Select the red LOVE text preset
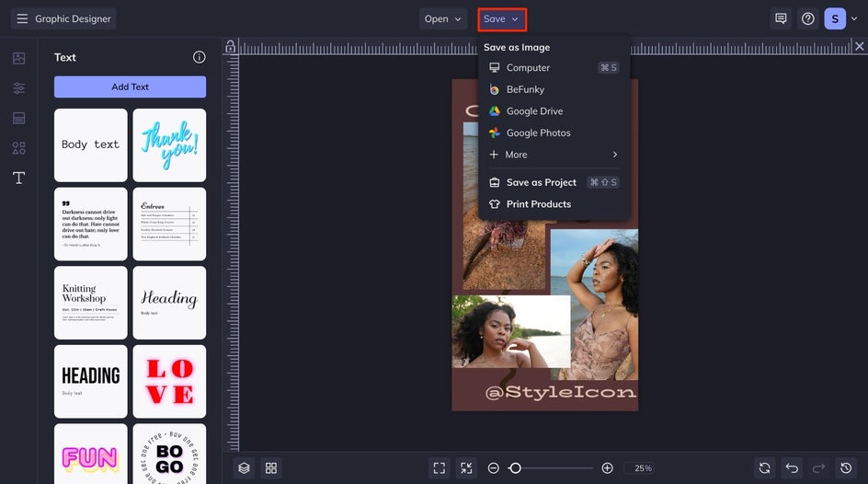 point(169,382)
